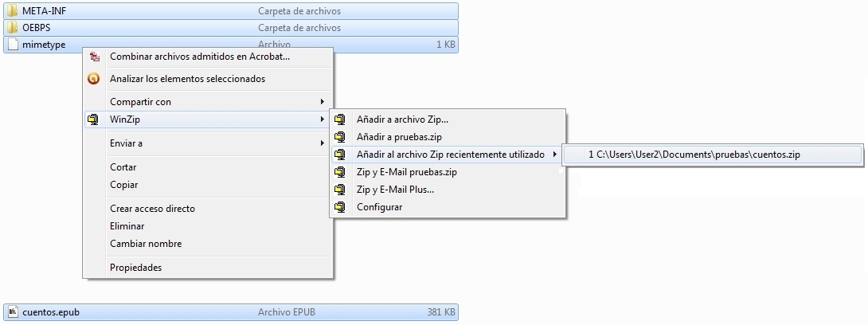Select Añadir al archivo Zip recientemente utilizado
The width and height of the screenshot is (868, 325).
451,155
